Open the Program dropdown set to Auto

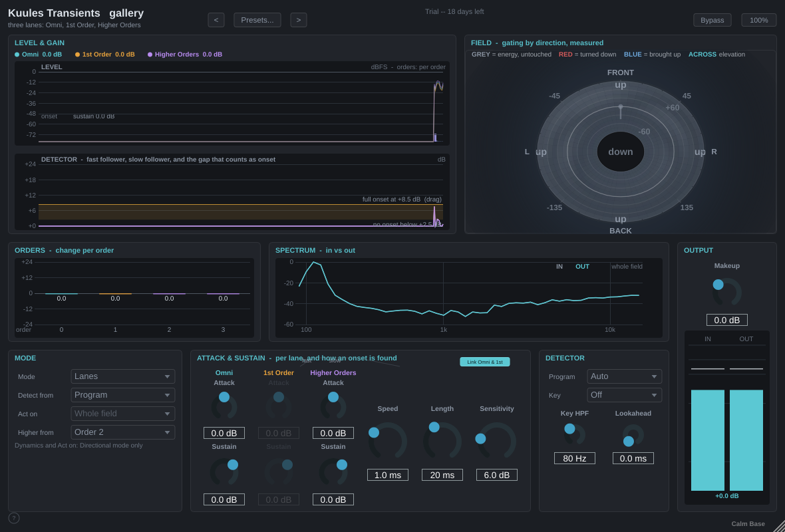tap(624, 376)
